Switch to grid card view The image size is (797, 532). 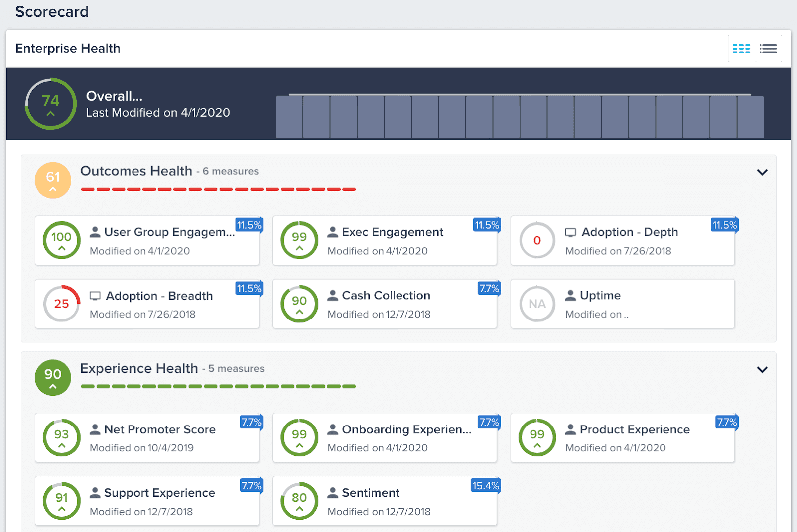point(741,49)
